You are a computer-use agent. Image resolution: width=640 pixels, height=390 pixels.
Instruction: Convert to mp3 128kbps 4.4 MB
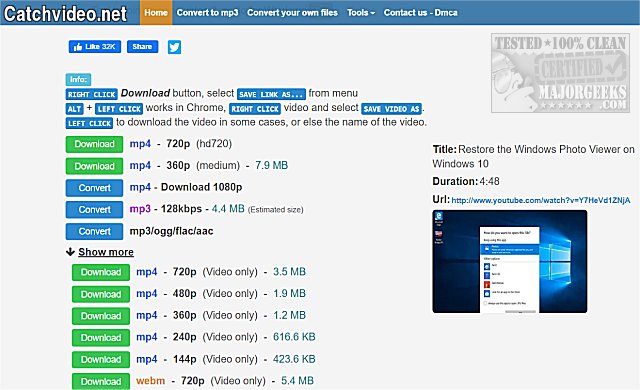(94, 210)
